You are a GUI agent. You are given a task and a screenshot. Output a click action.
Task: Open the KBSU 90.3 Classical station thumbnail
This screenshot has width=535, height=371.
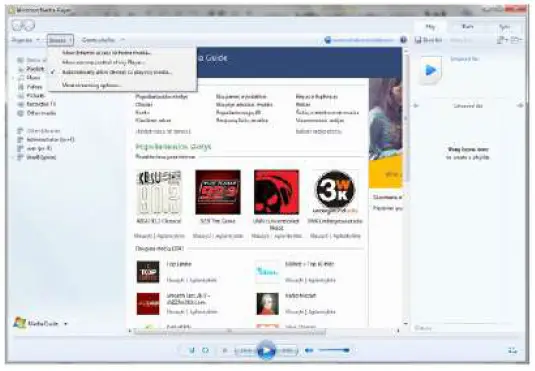159,192
